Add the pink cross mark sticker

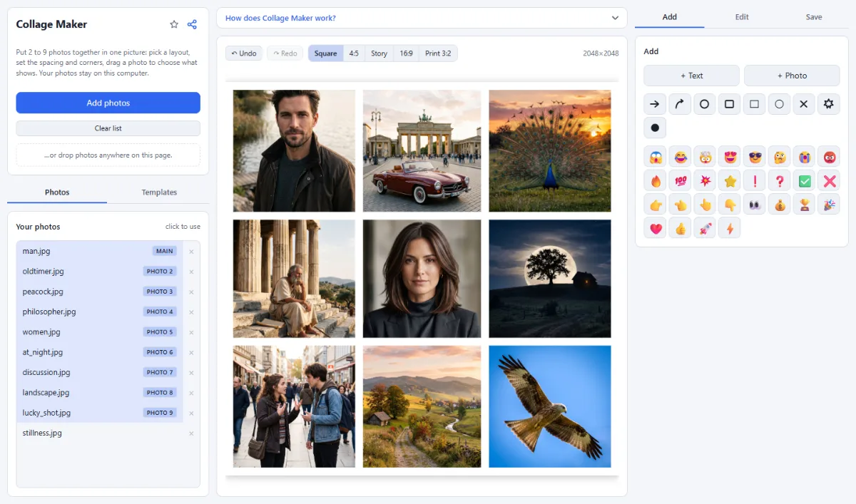tap(829, 181)
